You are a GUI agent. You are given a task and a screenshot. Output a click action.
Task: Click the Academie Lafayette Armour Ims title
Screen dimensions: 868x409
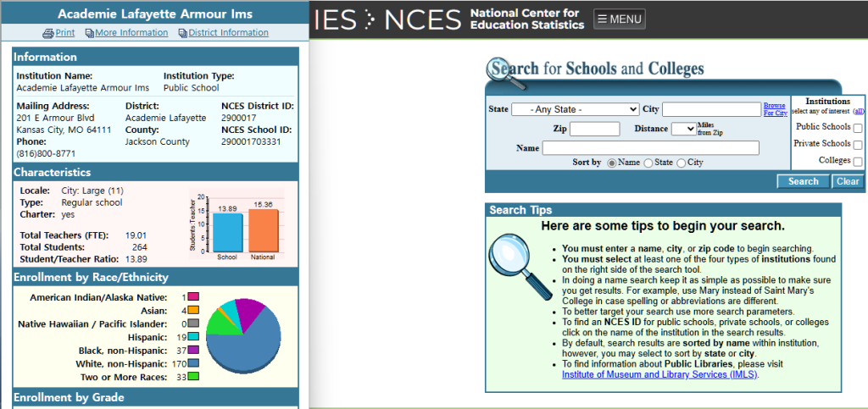point(155,14)
